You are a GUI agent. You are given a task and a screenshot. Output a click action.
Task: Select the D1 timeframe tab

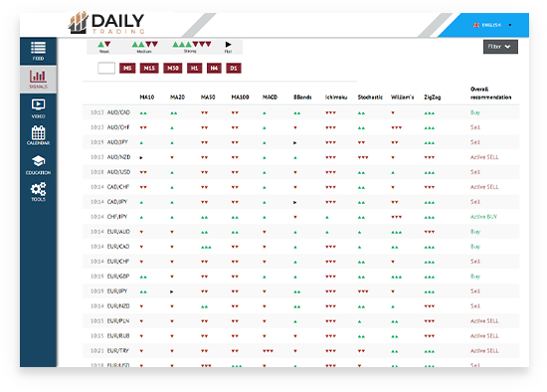coord(234,68)
